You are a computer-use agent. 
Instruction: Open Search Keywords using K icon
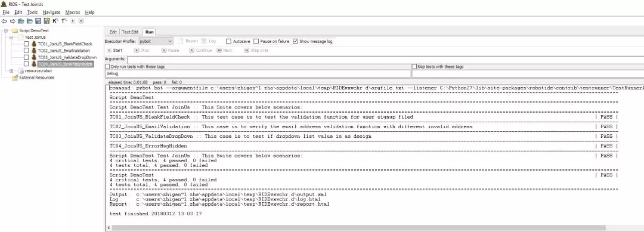(55, 20)
